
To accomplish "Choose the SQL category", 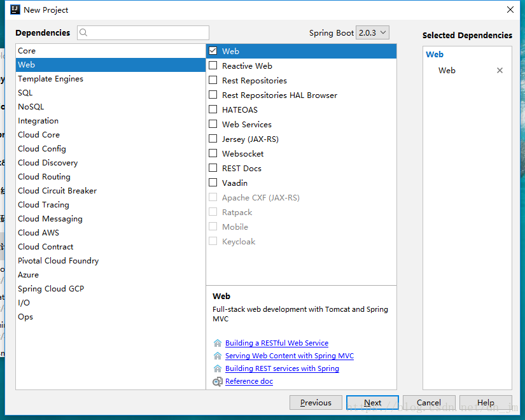I will coord(111,93).
